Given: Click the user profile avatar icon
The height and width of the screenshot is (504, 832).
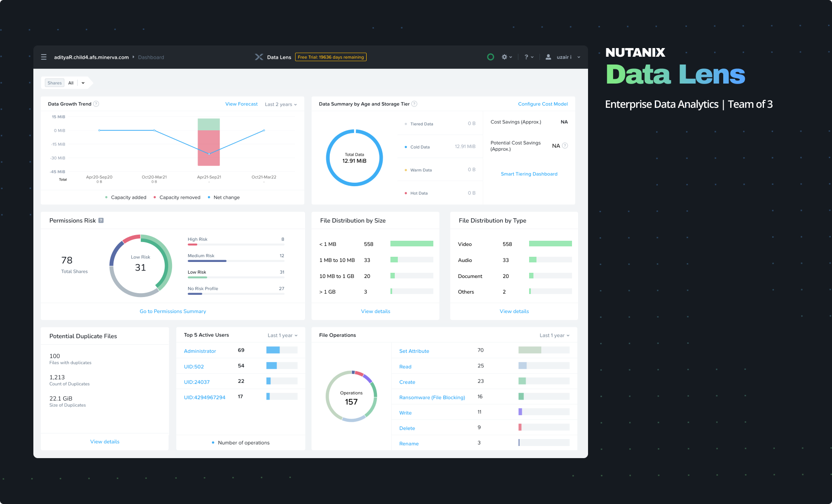Looking at the screenshot, I should [x=548, y=57].
